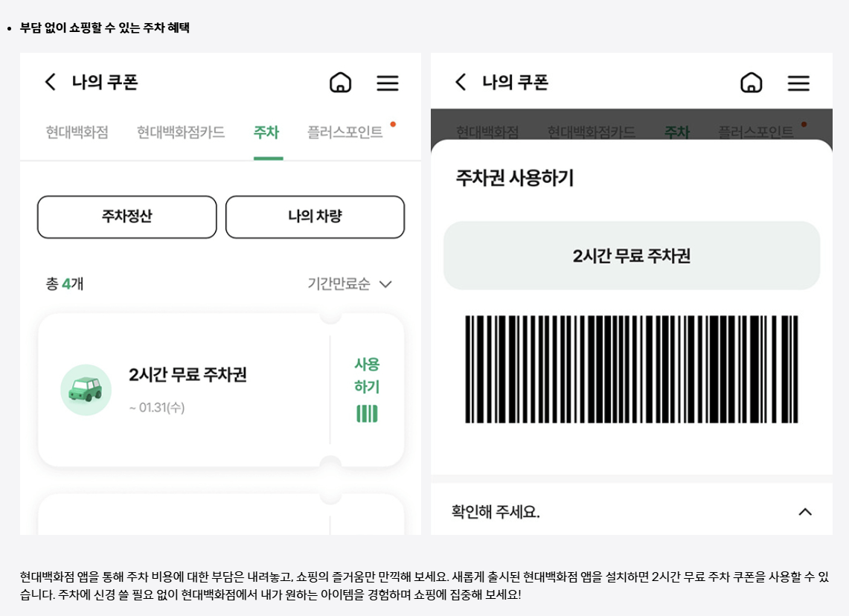Tap the barcode icon under 사용하기
This screenshot has height=616, width=849.
point(368,415)
